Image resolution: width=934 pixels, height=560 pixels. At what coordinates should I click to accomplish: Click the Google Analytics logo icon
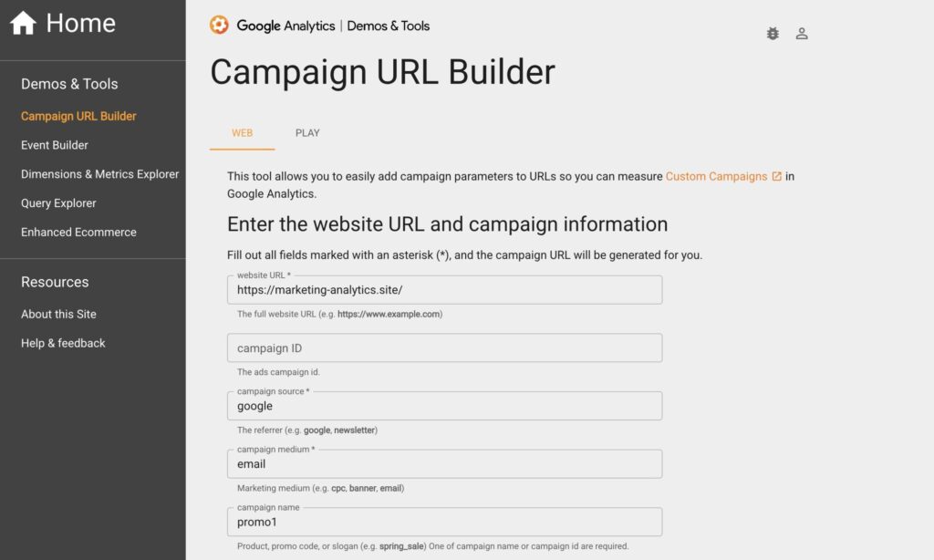(x=219, y=26)
